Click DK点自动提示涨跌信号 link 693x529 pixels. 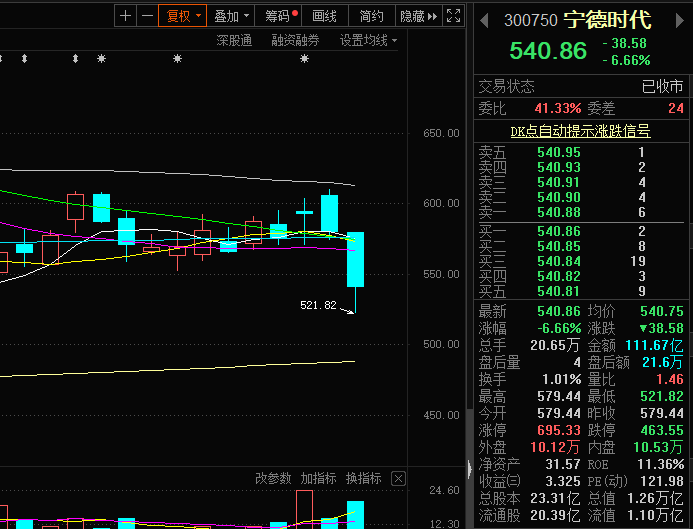point(580,131)
